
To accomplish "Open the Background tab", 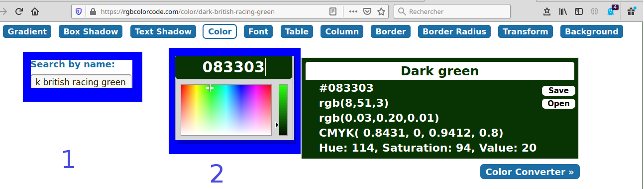I will tap(592, 31).
